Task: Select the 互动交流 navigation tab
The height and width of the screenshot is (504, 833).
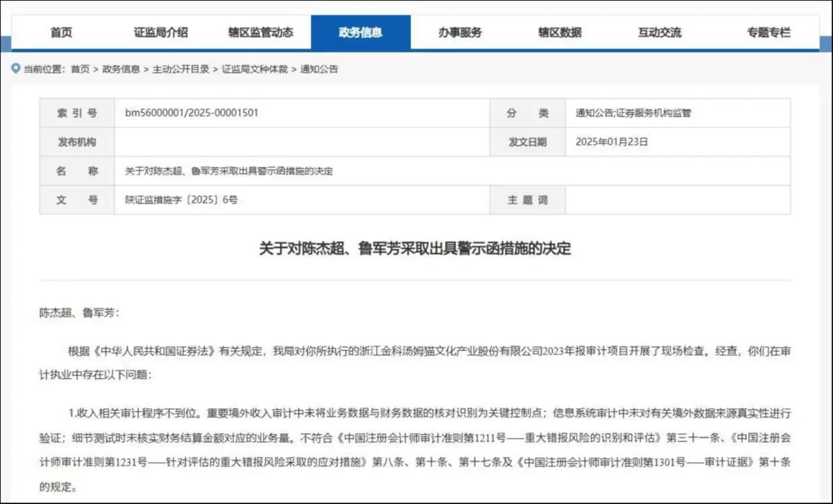Action: (659, 32)
